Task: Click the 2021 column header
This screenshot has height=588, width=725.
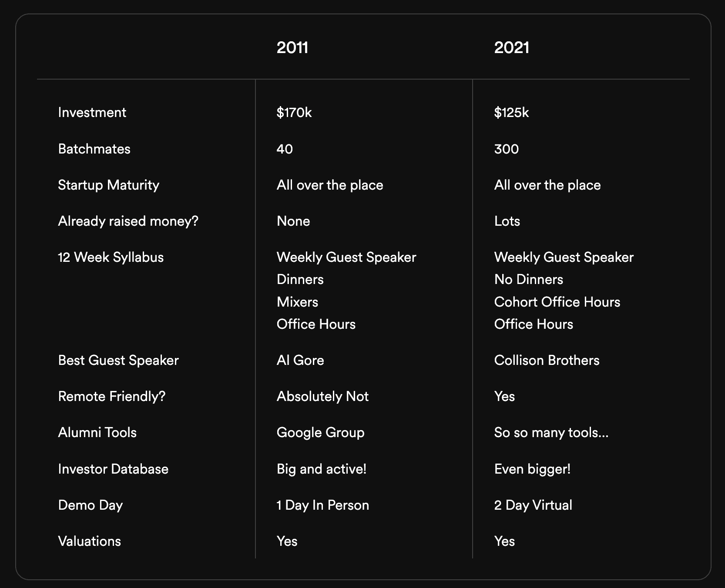Action: [512, 47]
